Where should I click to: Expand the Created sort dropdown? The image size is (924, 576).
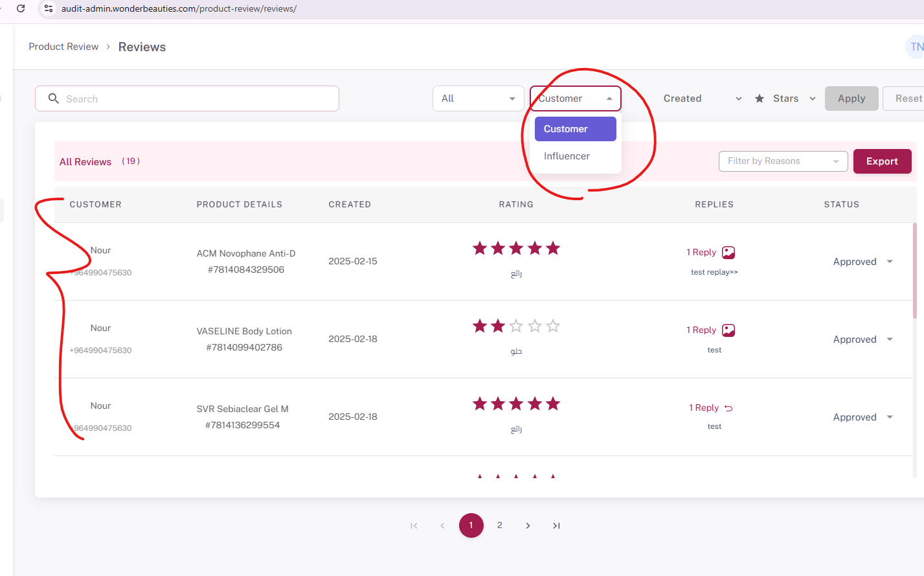point(702,98)
